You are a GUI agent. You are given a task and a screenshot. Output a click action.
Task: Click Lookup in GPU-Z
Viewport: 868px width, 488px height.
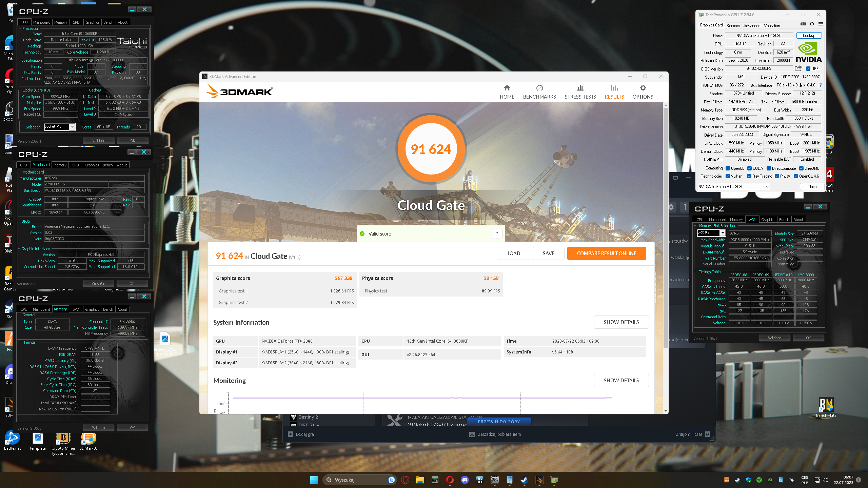pyautogui.click(x=809, y=35)
